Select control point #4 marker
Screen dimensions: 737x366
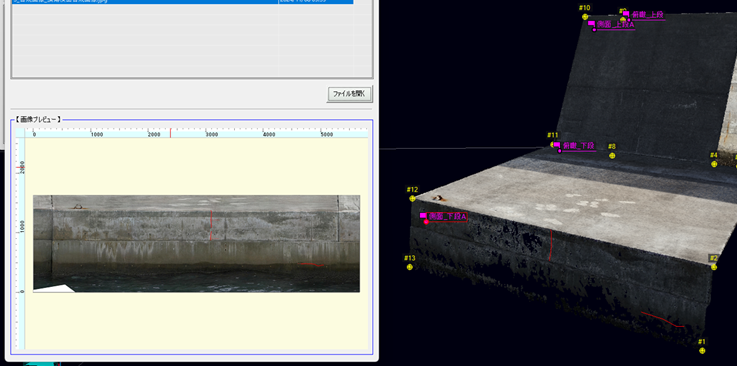(714, 164)
